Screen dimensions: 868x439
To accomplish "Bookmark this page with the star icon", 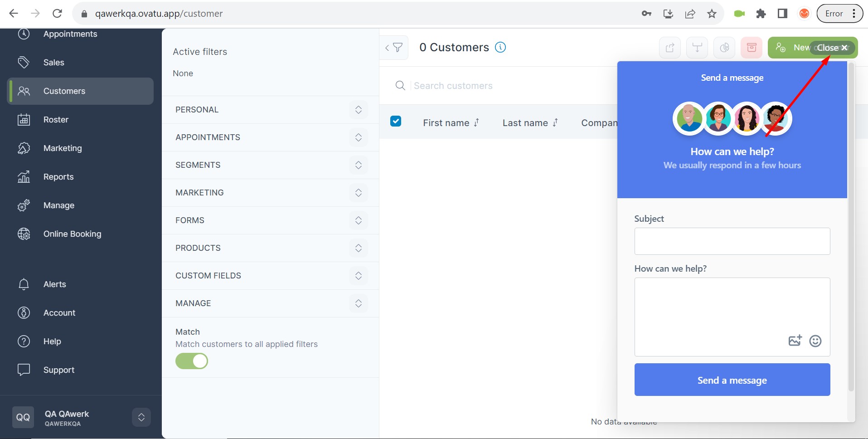I will tap(712, 14).
